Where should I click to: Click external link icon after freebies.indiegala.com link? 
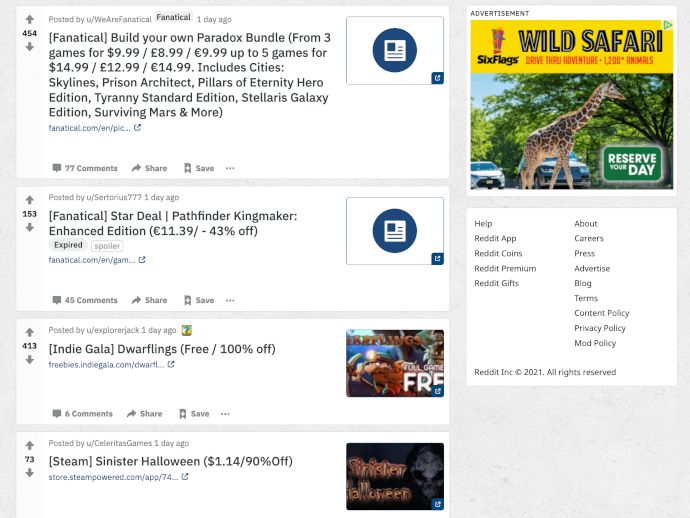(171, 364)
